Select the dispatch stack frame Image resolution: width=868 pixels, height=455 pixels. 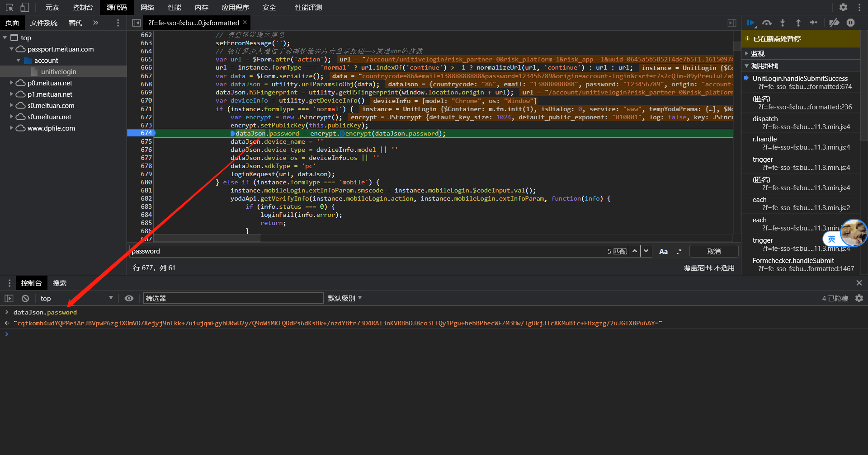point(801,122)
